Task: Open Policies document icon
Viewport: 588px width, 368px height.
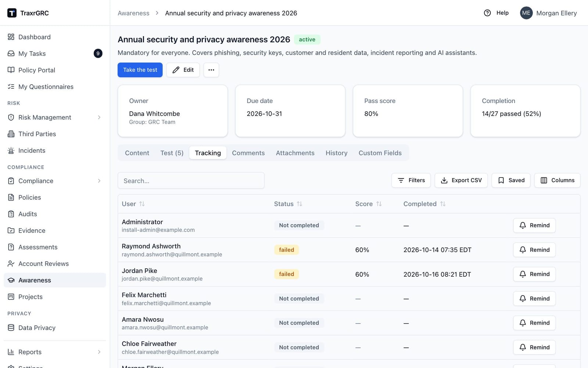Action: (x=11, y=197)
